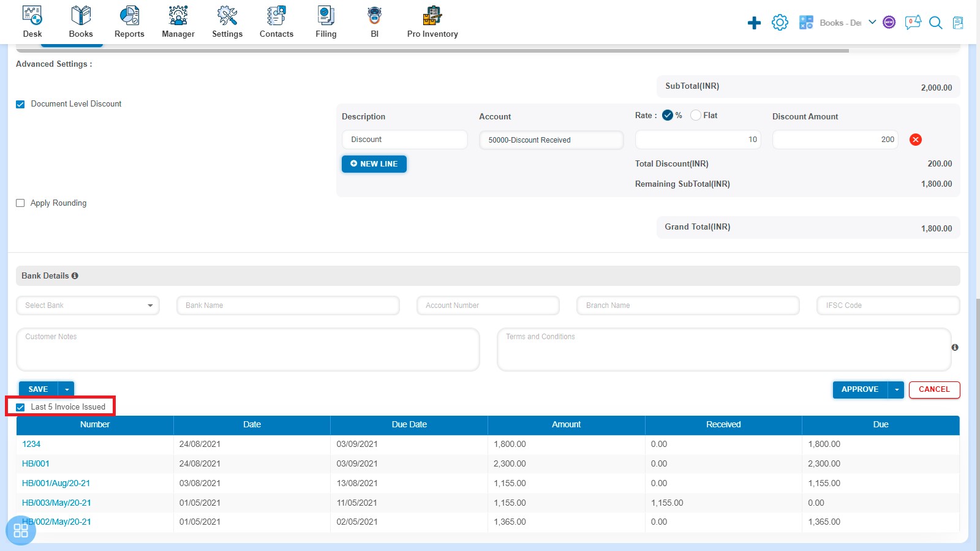
Task: Select percentage rate radio option
Action: tap(668, 115)
